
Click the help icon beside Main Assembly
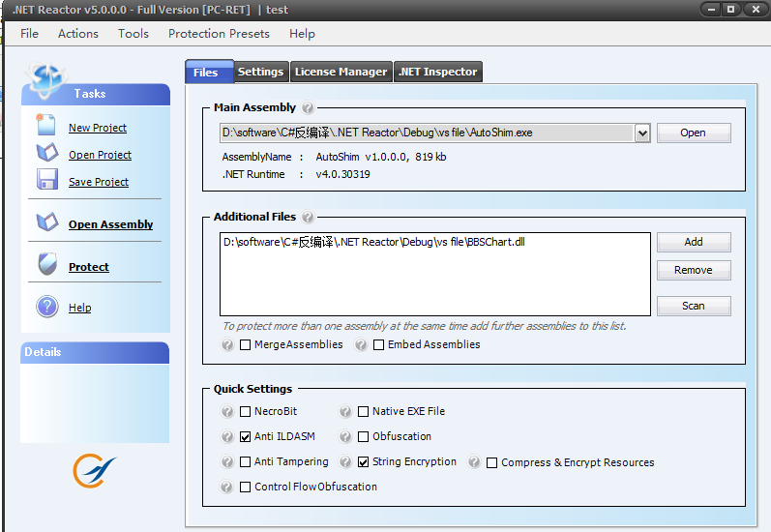pyautogui.click(x=308, y=107)
